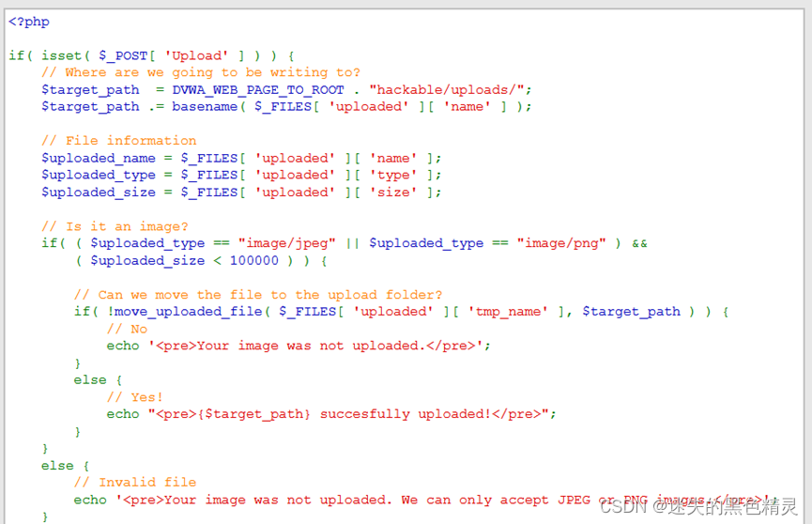Screen dimensions: 812x524
Task: Click the 'tmp_name' key string
Action: 508,312
